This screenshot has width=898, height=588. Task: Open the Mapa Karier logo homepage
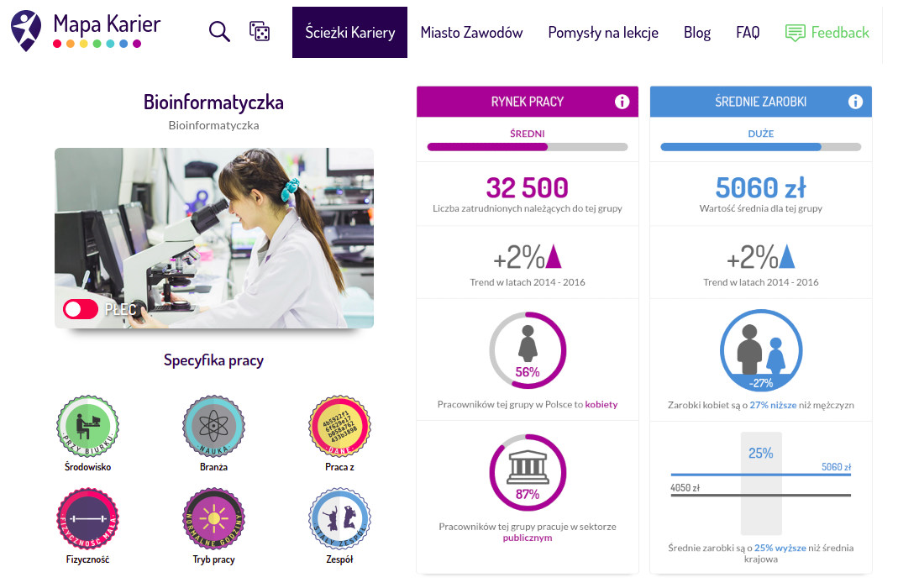click(86, 30)
